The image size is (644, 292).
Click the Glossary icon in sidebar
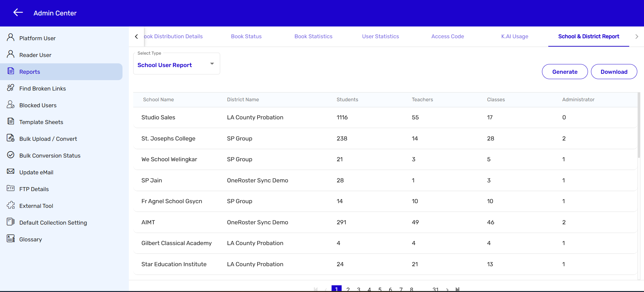pyautogui.click(x=11, y=239)
